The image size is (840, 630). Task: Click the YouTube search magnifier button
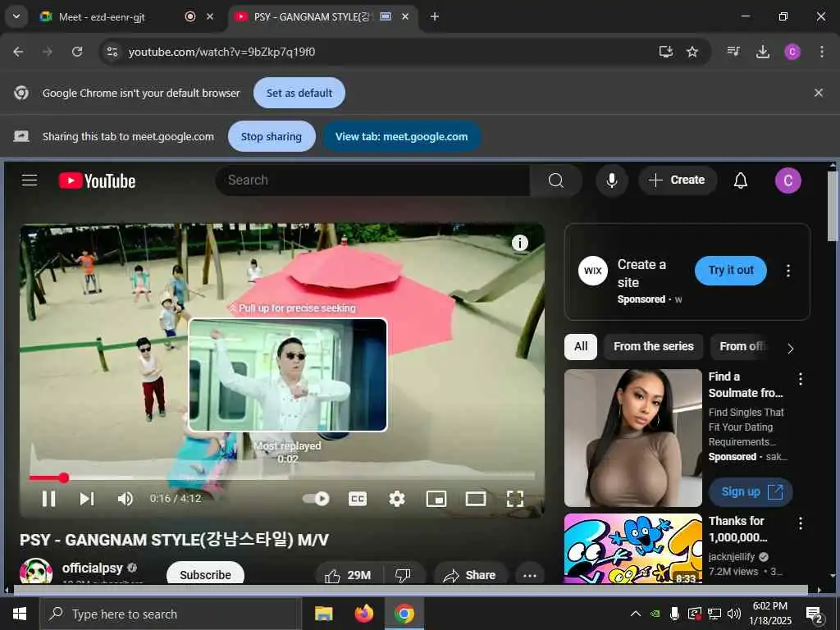[555, 180]
